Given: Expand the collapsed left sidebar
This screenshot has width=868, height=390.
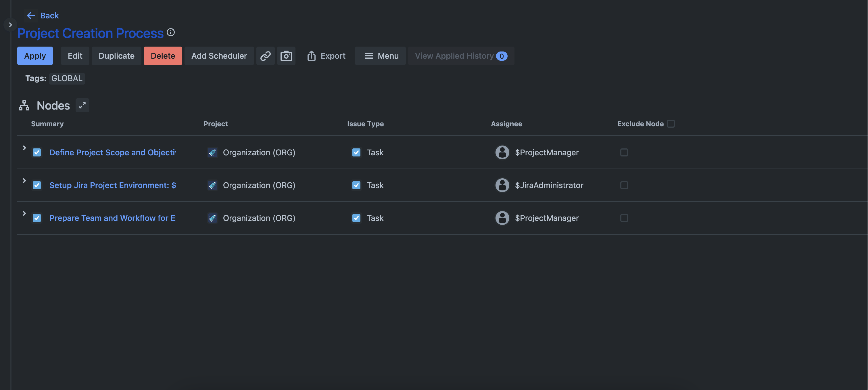Looking at the screenshot, I should [x=10, y=25].
